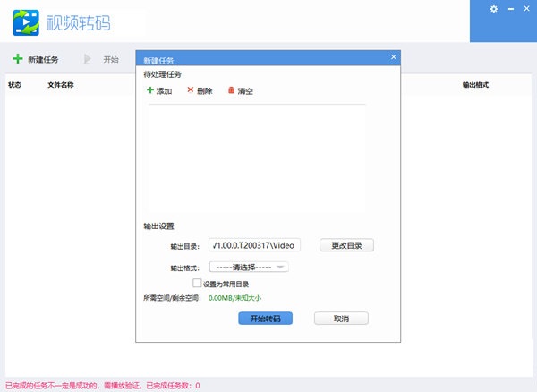Click the red X Delete (删除) icon
The width and height of the screenshot is (537, 392).
pyautogui.click(x=190, y=90)
